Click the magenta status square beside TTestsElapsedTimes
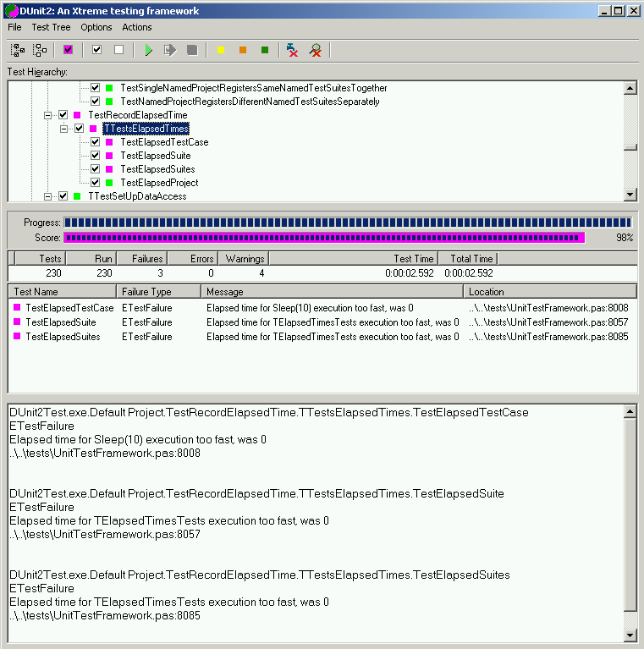The image size is (644, 649). pos(93,129)
